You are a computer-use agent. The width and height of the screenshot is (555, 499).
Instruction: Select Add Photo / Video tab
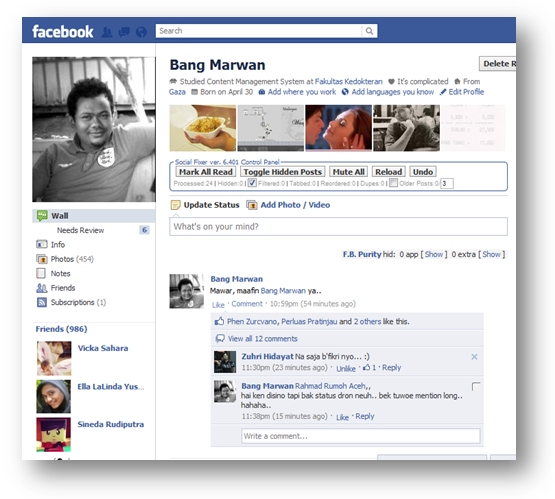pyautogui.click(x=295, y=205)
